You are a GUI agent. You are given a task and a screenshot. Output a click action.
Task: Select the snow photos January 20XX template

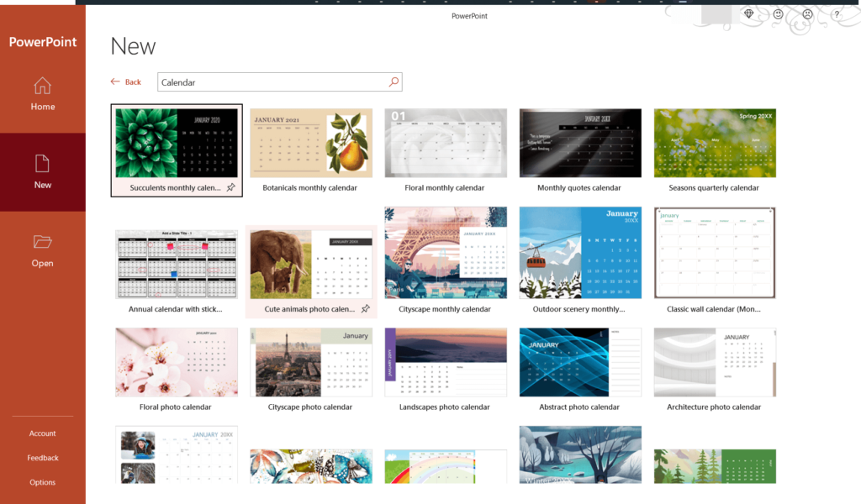(177, 454)
